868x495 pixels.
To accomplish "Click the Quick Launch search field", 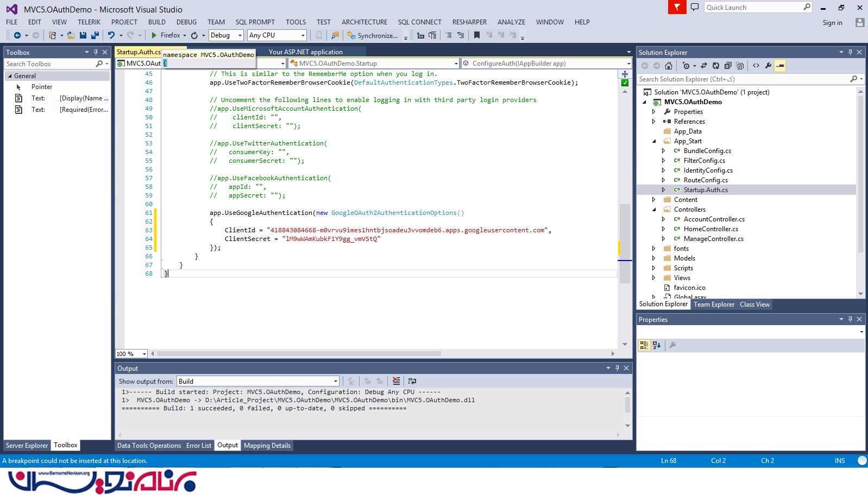I will (x=753, y=8).
